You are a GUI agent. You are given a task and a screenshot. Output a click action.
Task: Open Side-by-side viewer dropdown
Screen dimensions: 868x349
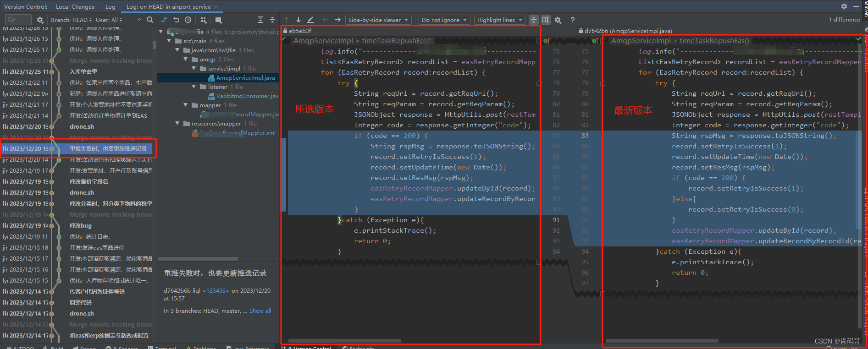[378, 20]
